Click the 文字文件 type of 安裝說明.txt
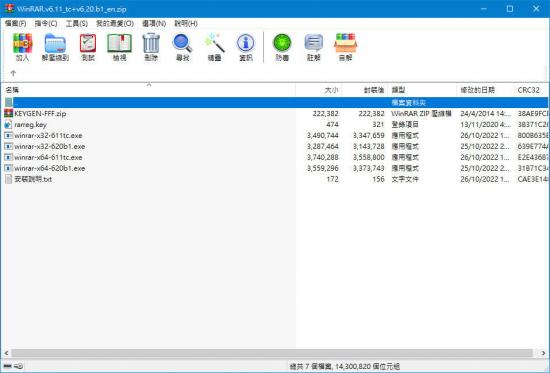 coord(405,179)
